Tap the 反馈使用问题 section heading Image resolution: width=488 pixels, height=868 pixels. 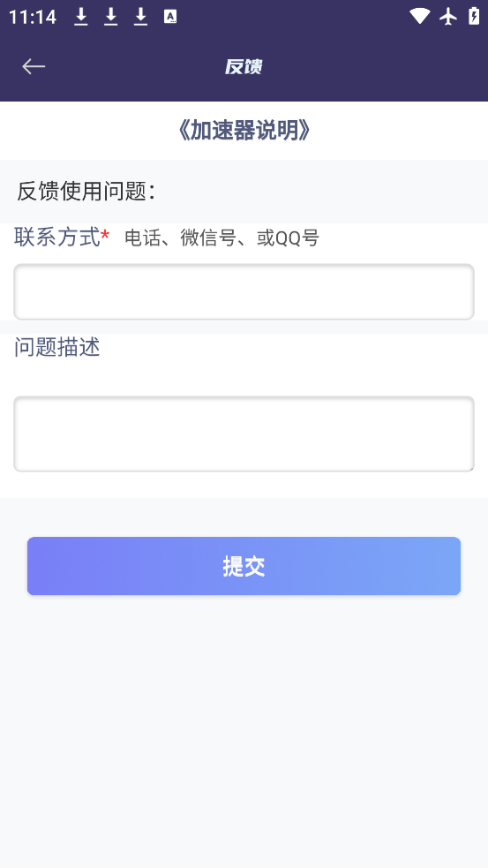(86, 192)
